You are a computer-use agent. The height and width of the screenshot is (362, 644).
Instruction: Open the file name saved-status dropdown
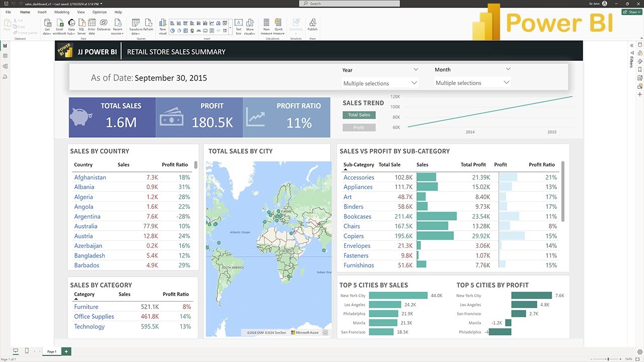(x=101, y=4)
